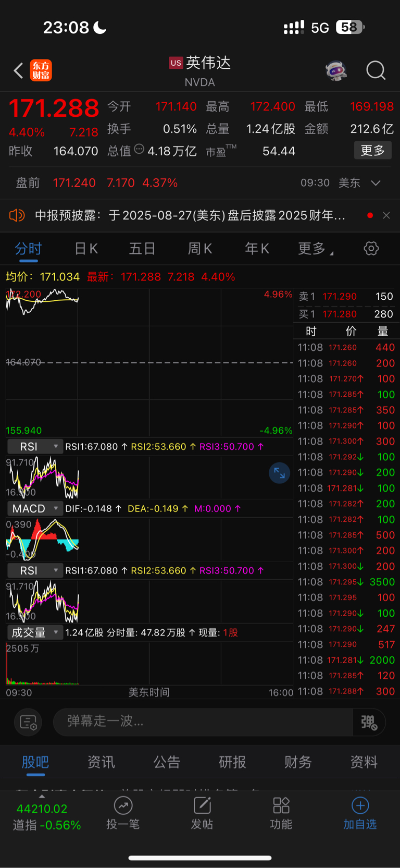Tap the 171.288 current price
Viewport: 400px width, 868px height.
tap(54, 108)
